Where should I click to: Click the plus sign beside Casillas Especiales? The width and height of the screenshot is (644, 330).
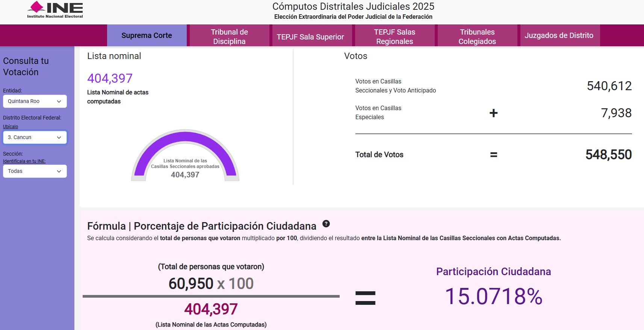(x=493, y=113)
